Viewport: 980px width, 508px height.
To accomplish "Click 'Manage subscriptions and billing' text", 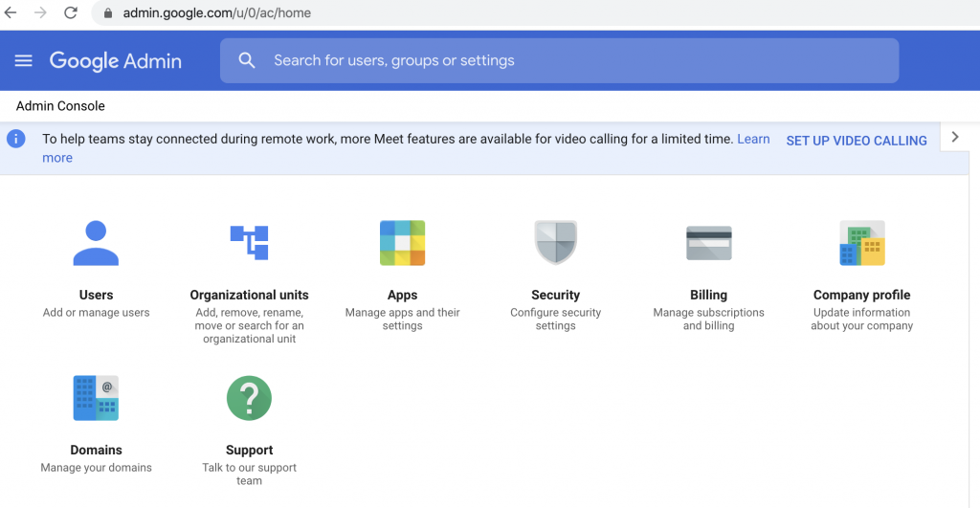I will [x=709, y=319].
